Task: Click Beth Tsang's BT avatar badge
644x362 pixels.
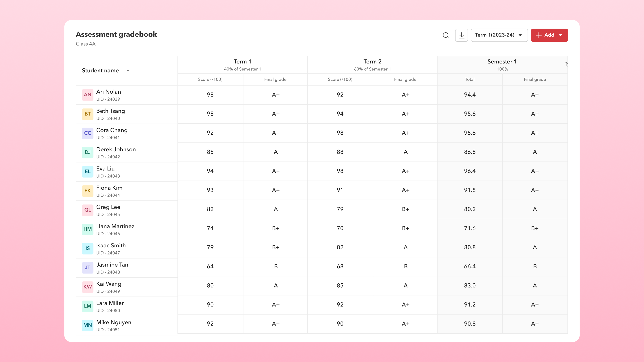Action: 87,114
